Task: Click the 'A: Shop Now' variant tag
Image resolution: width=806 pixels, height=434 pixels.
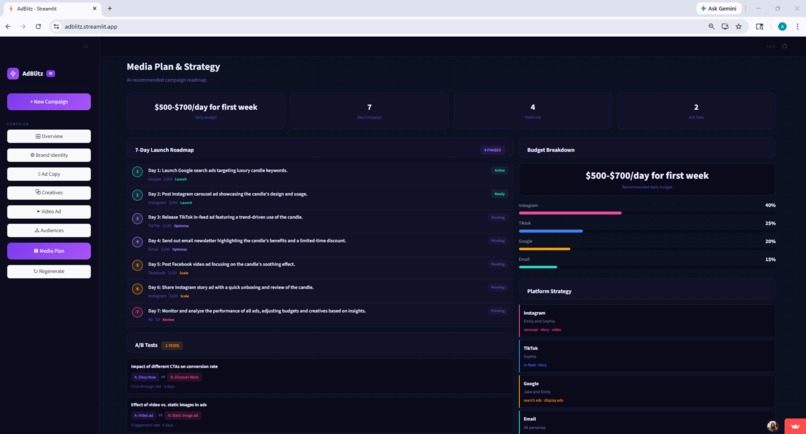Action: (x=145, y=377)
